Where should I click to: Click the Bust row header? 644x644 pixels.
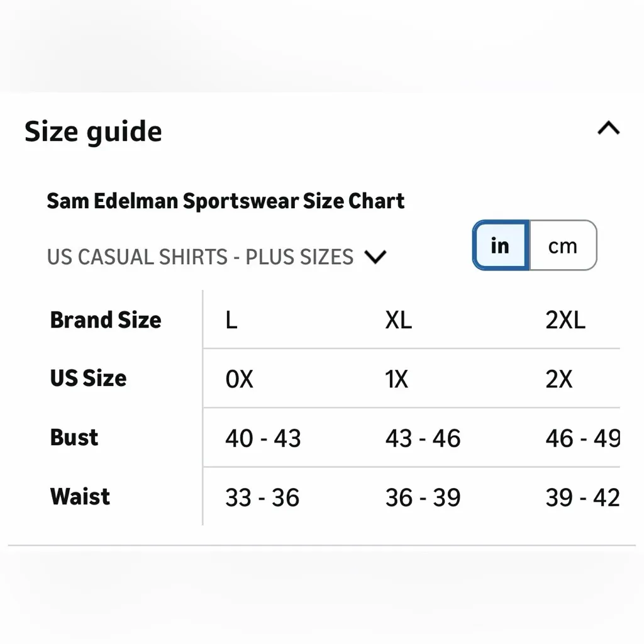[x=74, y=438]
